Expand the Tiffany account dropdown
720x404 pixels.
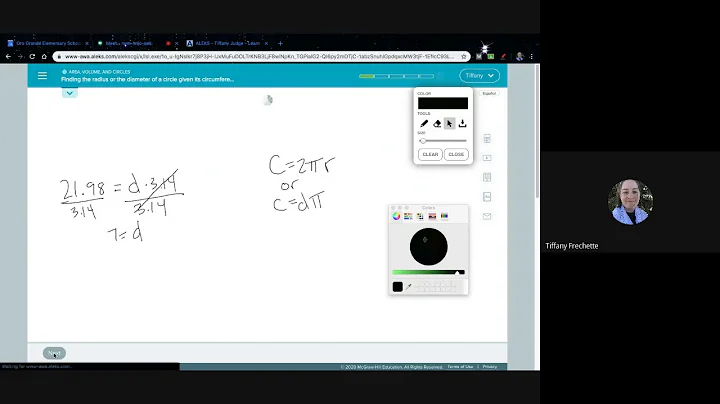click(x=479, y=76)
